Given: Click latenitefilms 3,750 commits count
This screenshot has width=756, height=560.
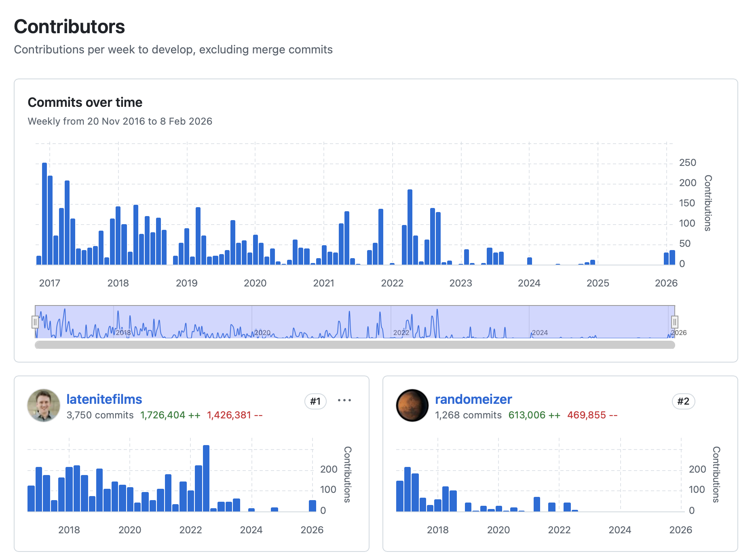Looking at the screenshot, I should click(100, 415).
